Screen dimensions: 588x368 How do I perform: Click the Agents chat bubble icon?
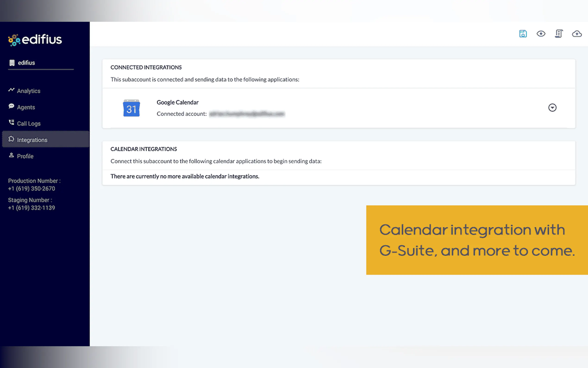click(11, 106)
